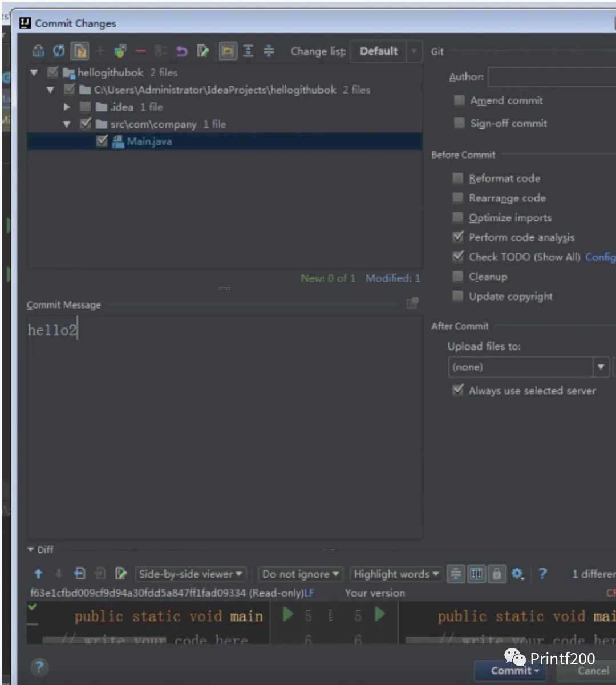
Task: Select Main.java in the changes tree
Action: [149, 142]
